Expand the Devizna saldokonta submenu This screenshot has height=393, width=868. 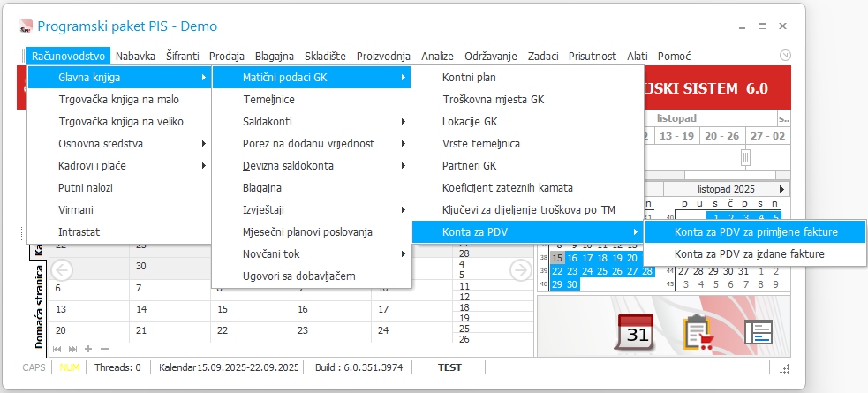[x=312, y=165]
